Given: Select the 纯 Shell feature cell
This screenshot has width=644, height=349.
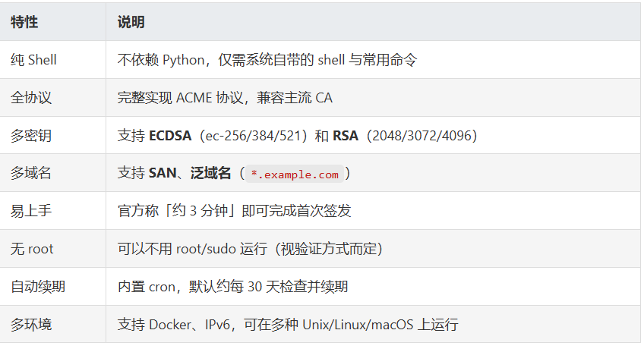Looking at the screenshot, I should [33, 60].
